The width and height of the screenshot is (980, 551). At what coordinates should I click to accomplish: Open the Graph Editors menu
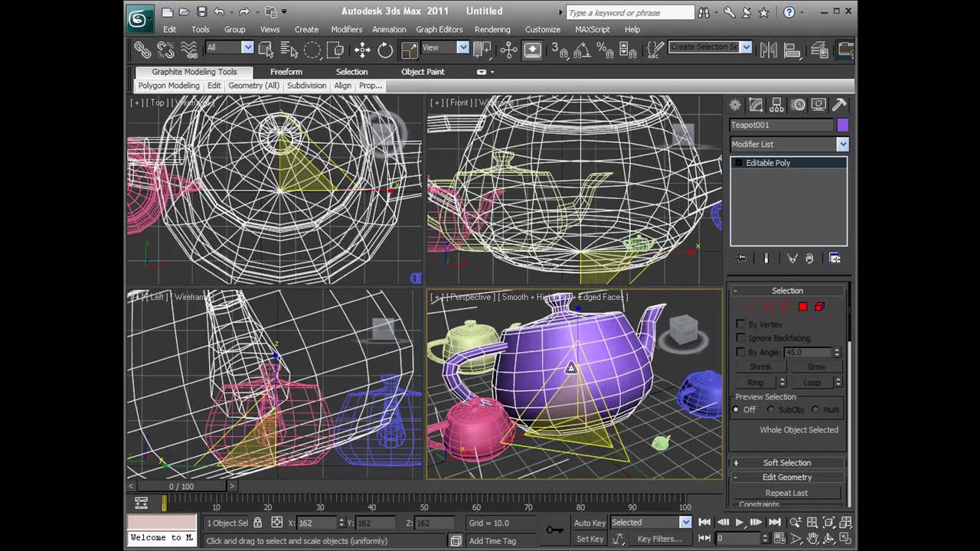[439, 30]
